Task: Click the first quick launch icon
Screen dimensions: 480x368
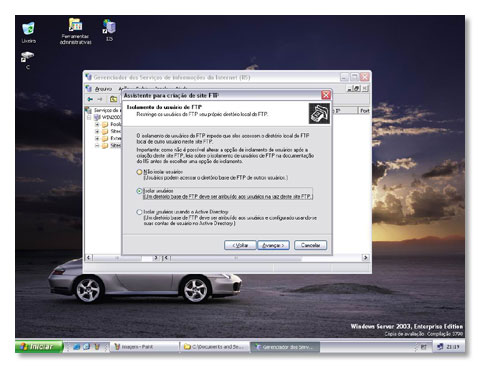Action: [x=77, y=347]
